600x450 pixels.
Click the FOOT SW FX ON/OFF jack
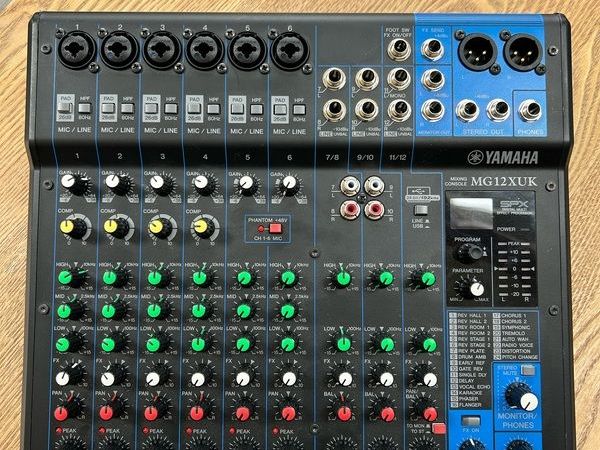click(x=398, y=50)
